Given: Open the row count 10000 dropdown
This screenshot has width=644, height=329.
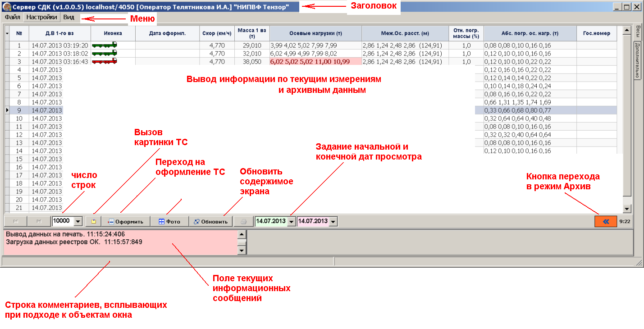Looking at the screenshot, I should [x=78, y=222].
